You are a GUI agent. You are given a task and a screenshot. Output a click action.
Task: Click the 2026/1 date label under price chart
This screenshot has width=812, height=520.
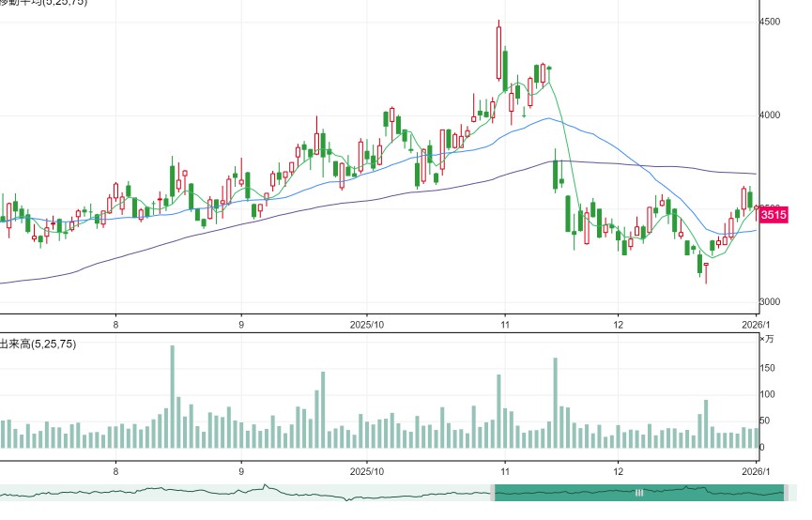[x=756, y=325]
